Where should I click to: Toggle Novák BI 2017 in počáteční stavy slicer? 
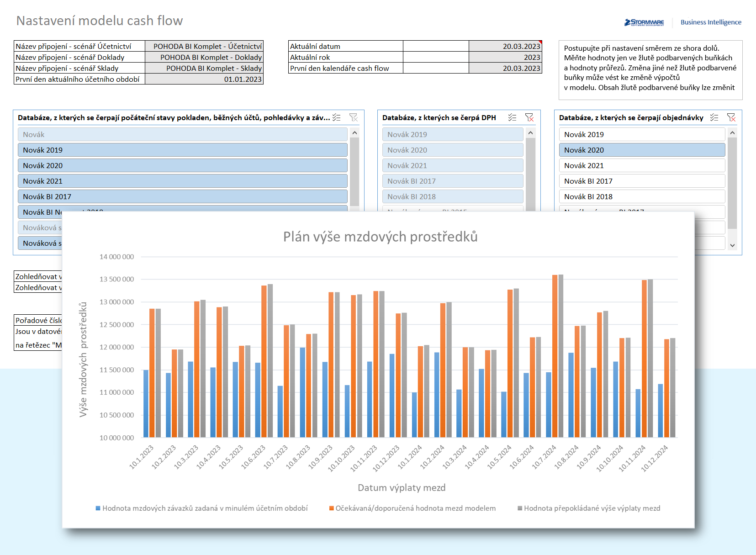183,196
